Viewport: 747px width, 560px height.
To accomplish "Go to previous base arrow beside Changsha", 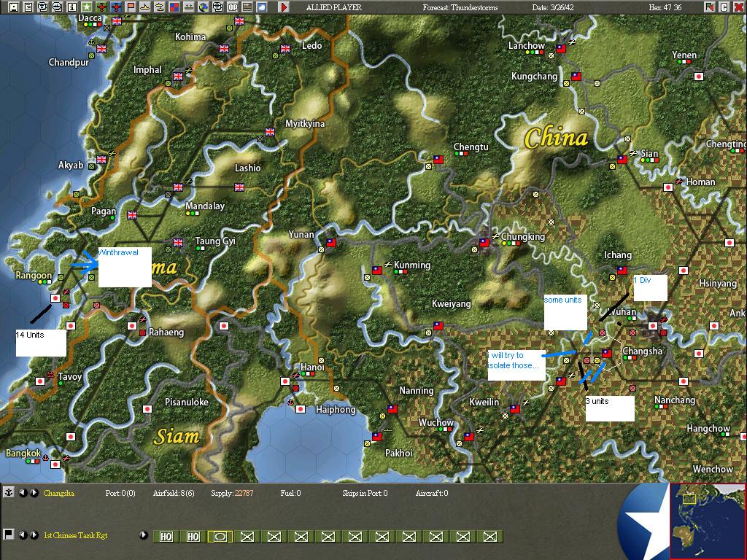I will [x=22, y=493].
